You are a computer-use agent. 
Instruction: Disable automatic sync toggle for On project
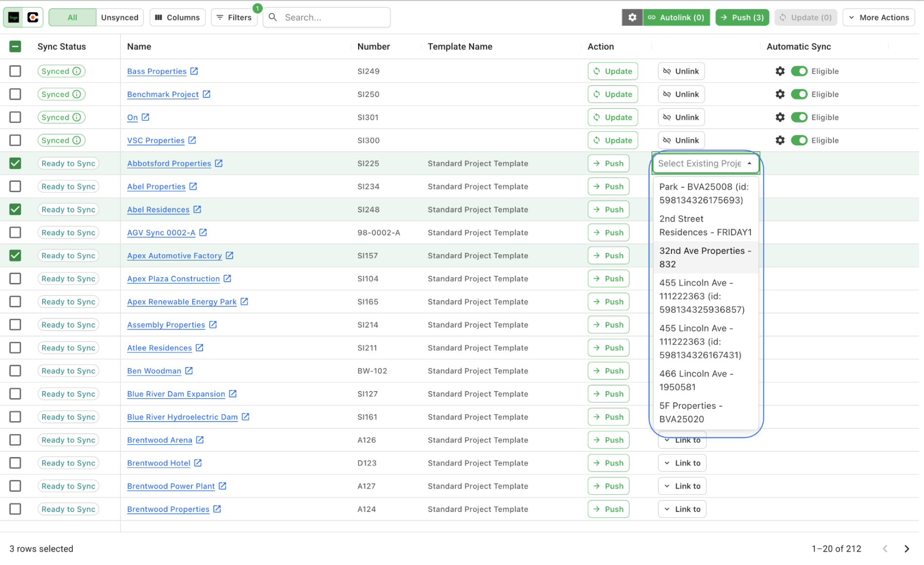799,117
